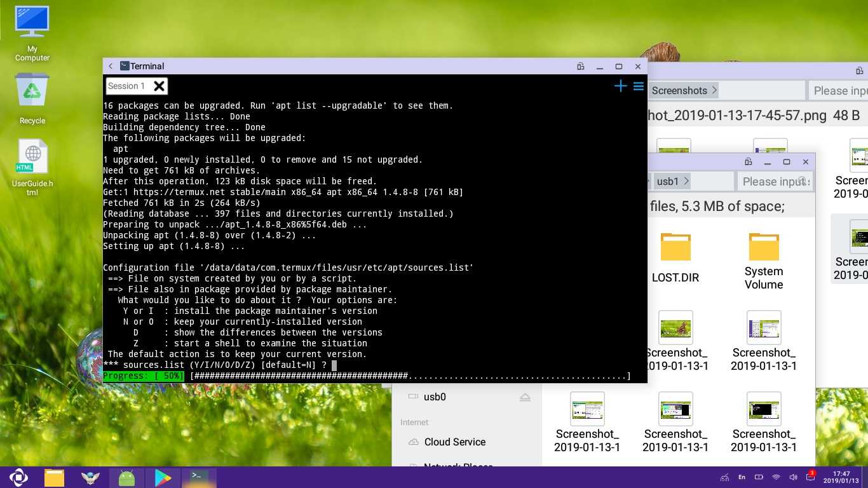Open the file manager from taskbar
The height and width of the screenshot is (488, 868).
[x=54, y=477]
